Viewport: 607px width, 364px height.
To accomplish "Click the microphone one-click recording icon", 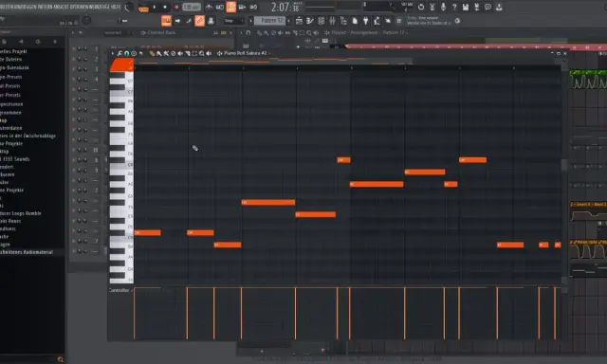I will [x=444, y=7].
